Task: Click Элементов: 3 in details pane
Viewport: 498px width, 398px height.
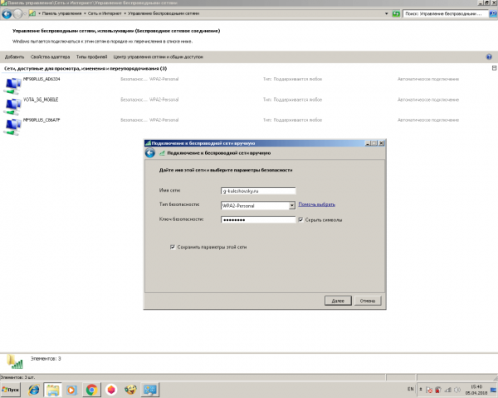Action: click(46, 359)
